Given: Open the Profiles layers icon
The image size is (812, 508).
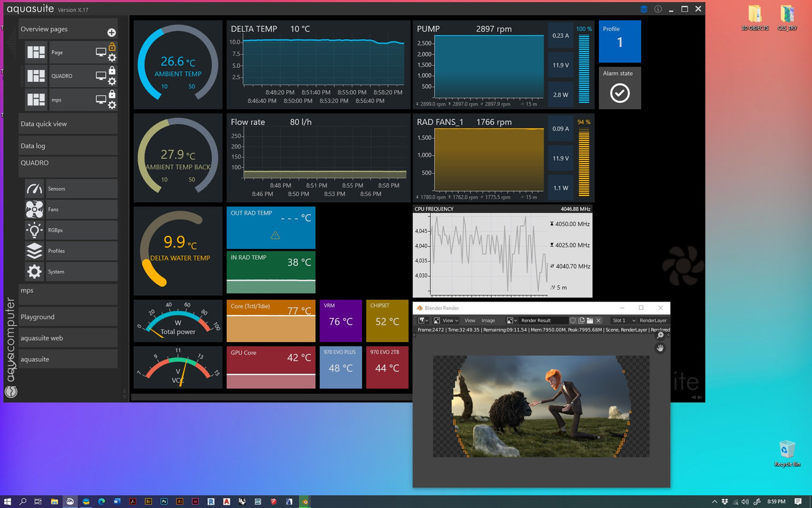Looking at the screenshot, I should (34, 251).
